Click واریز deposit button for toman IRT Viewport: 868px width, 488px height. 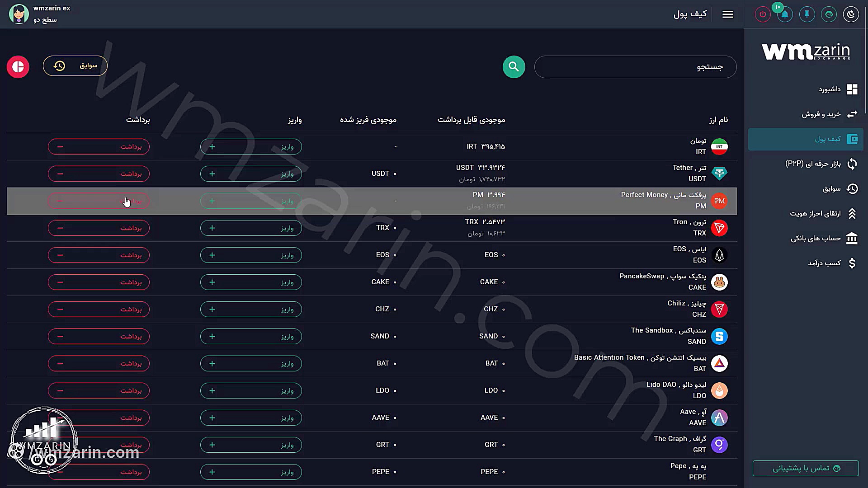click(x=251, y=146)
